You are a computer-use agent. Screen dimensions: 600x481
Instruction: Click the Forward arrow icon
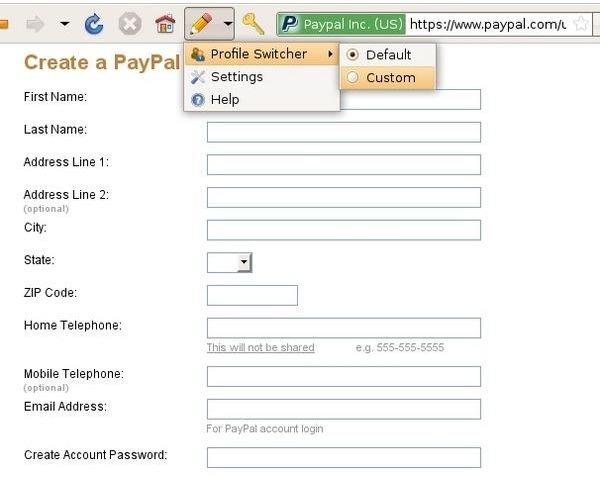[x=35, y=24]
